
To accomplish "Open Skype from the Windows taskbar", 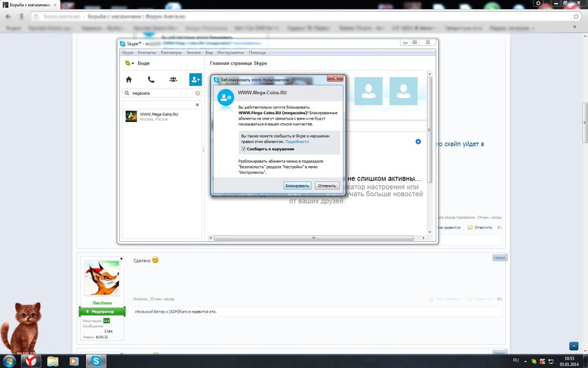I will click(96, 360).
